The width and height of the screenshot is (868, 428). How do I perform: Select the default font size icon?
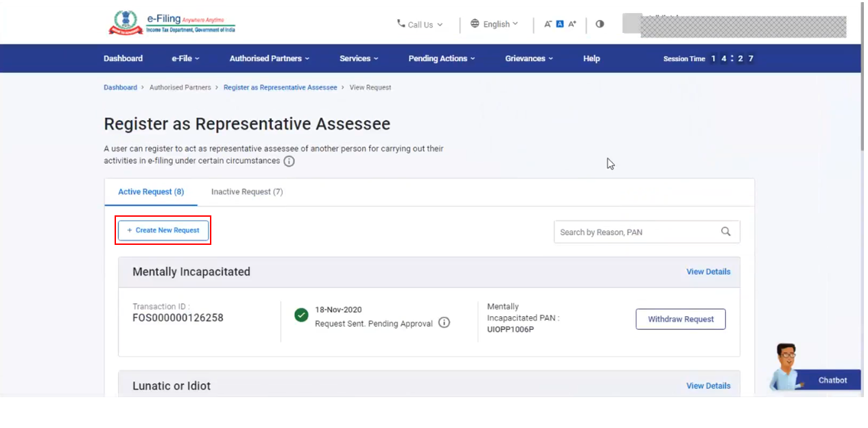(559, 24)
